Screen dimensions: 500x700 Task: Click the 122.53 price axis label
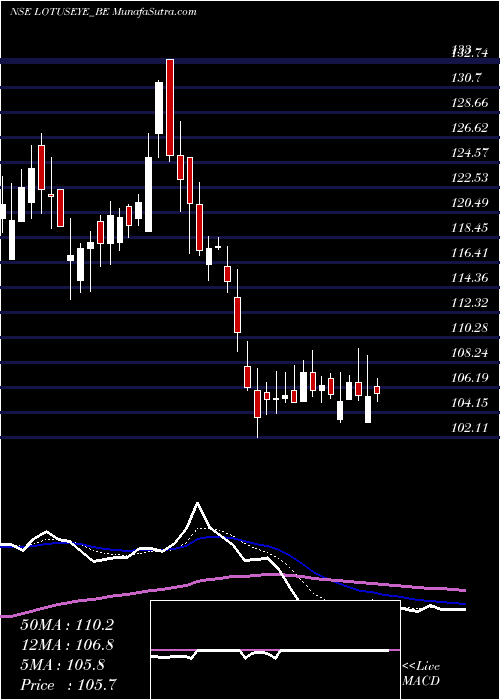click(x=470, y=178)
